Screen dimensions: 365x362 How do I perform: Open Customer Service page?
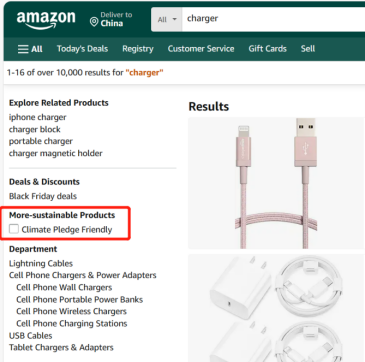click(x=201, y=49)
